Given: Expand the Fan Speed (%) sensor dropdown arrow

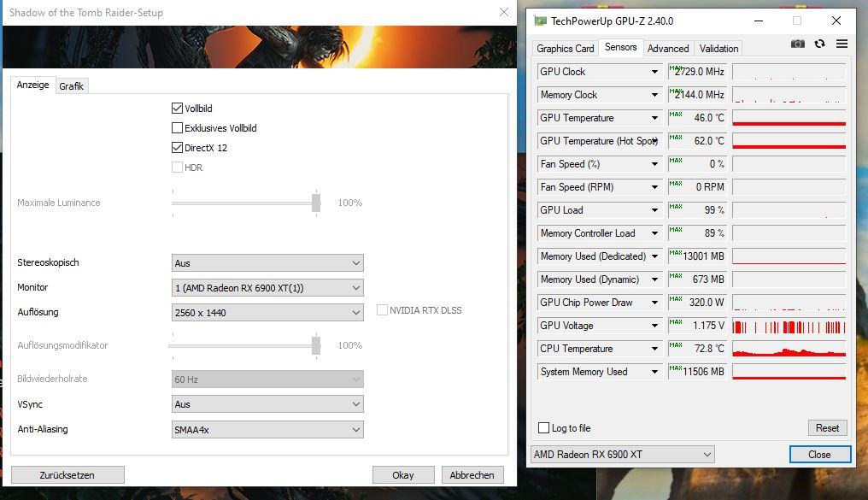Looking at the screenshot, I should (x=655, y=164).
